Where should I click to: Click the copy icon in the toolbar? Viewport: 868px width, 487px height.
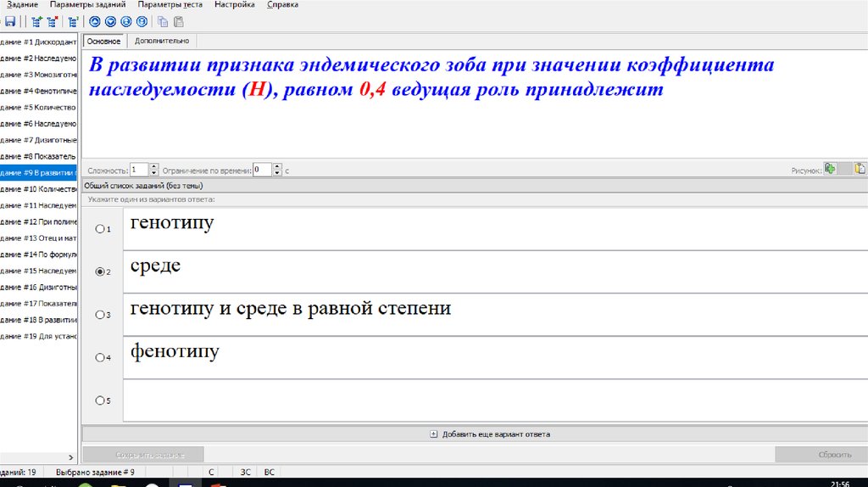(x=163, y=21)
